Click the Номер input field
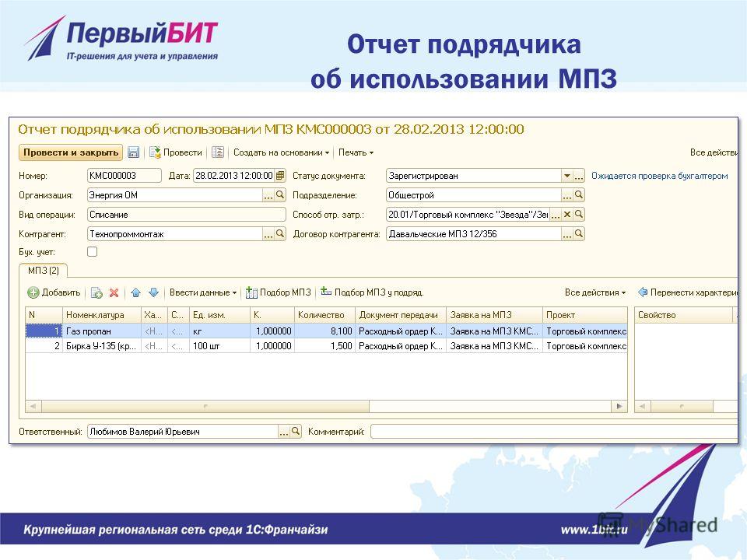 124,176
